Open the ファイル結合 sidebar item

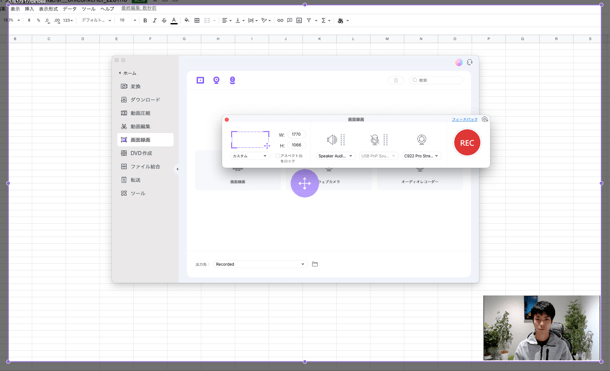tap(145, 166)
